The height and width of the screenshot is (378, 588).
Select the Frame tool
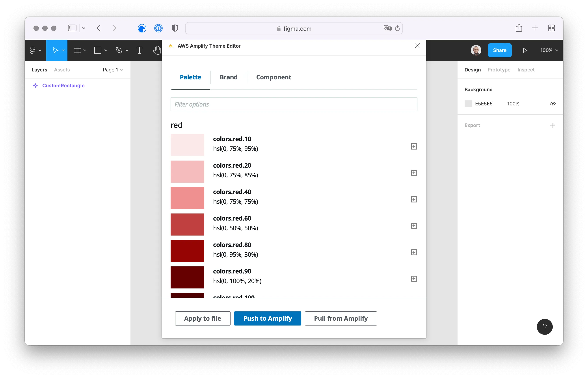(x=77, y=50)
